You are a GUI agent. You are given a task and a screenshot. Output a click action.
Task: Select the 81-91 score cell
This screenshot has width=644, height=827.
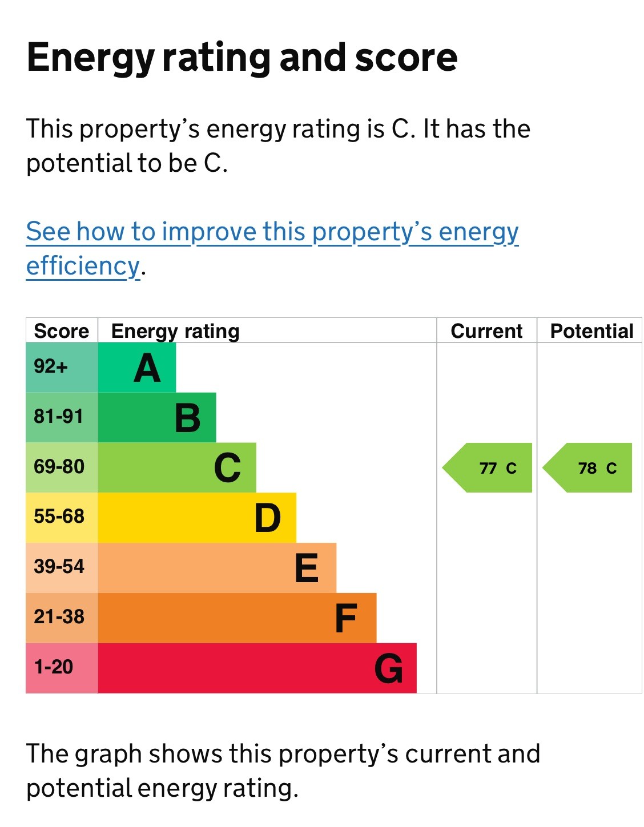[62, 417]
